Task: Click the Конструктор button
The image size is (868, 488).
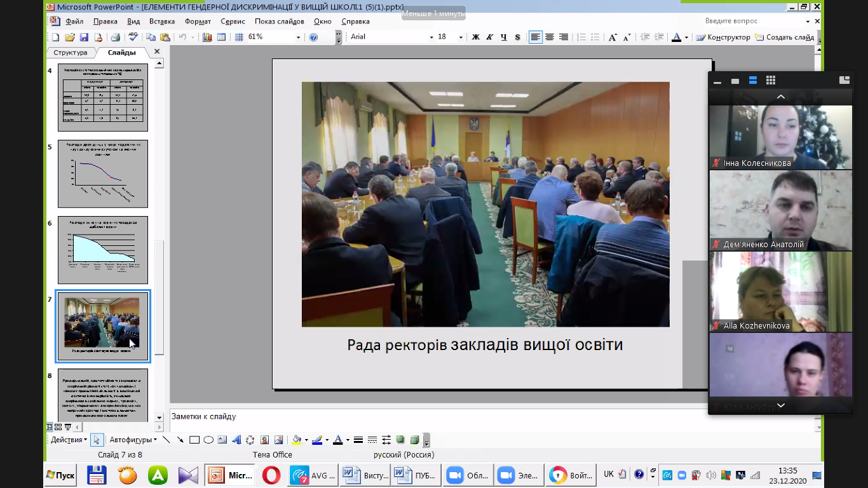Action: 723,37
